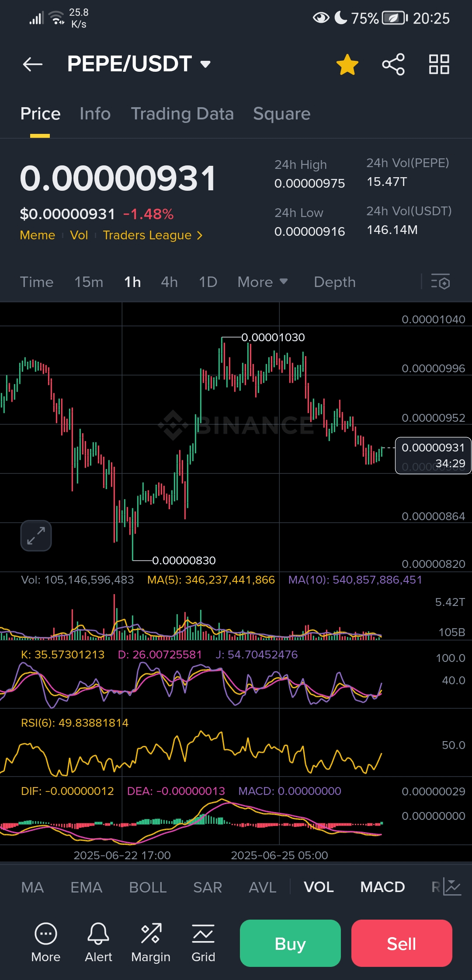
Task: Tap the Vol tag link
Action: (x=79, y=235)
